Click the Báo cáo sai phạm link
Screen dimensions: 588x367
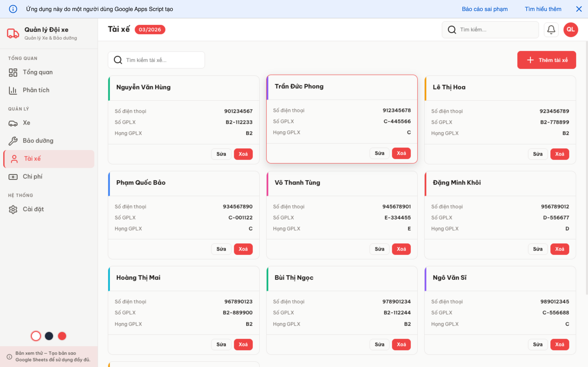pos(484,9)
